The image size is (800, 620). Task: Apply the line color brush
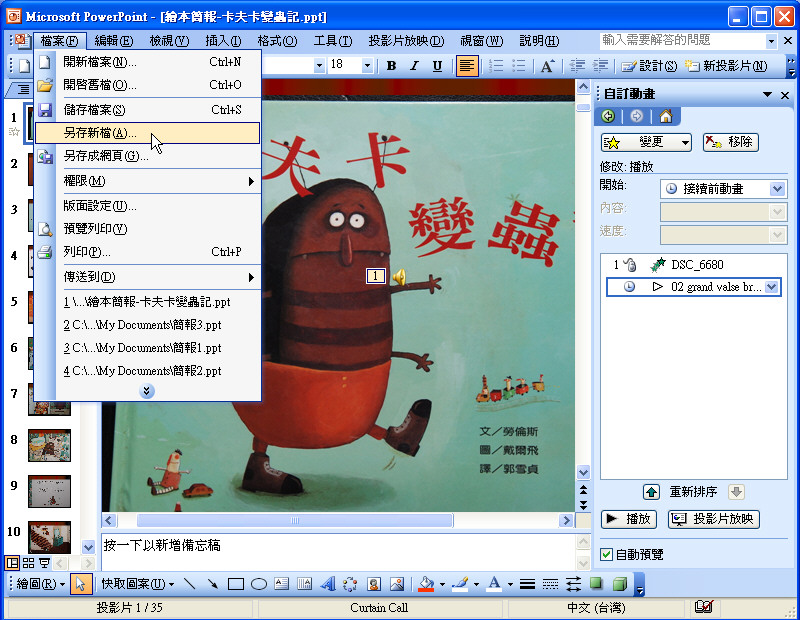(x=460, y=584)
